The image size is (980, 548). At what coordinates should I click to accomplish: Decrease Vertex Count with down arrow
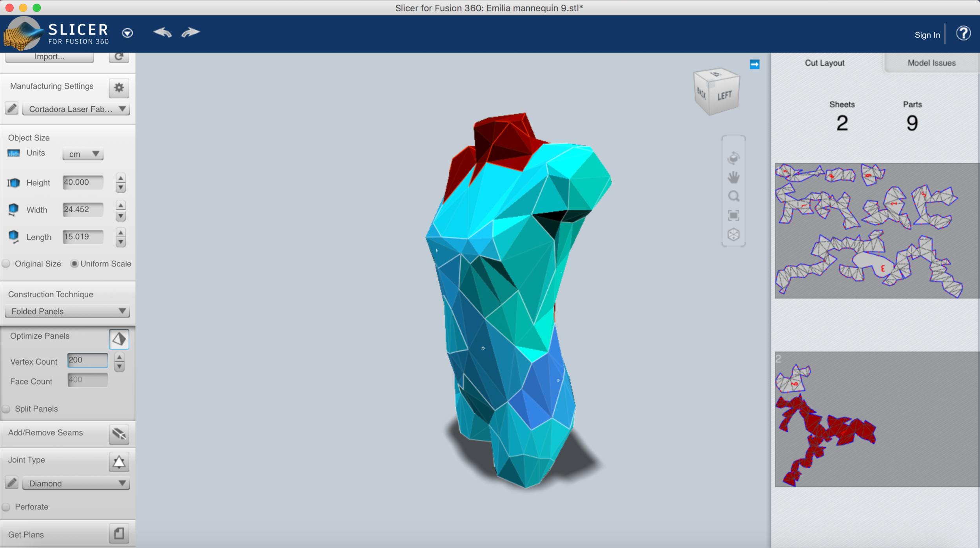click(119, 367)
